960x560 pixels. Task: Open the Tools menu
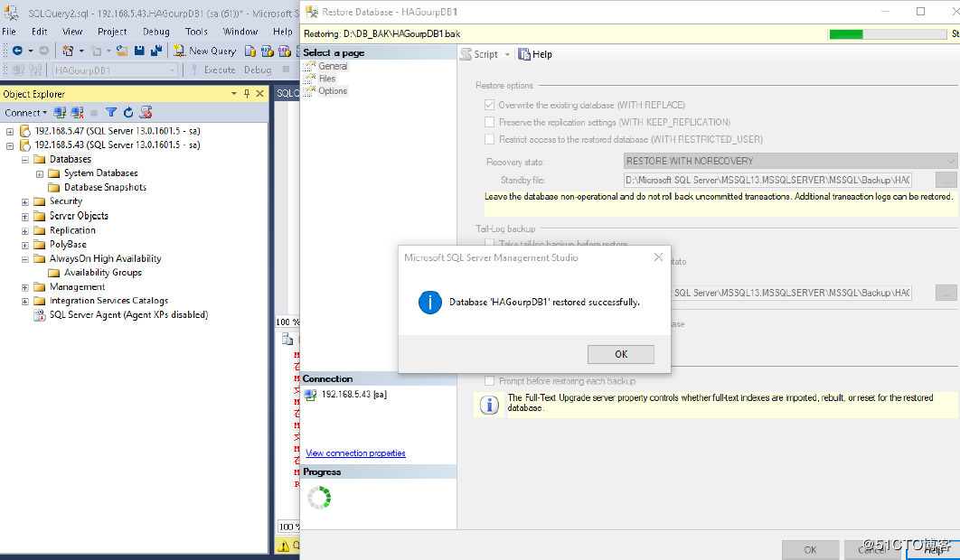pyautogui.click(x=196, y=32)
